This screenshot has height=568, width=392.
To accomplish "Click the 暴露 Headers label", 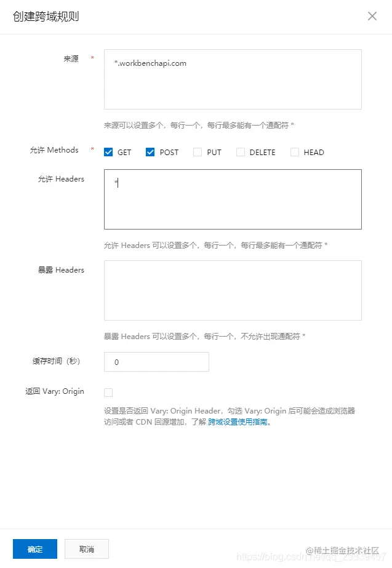I will (61, 270).
